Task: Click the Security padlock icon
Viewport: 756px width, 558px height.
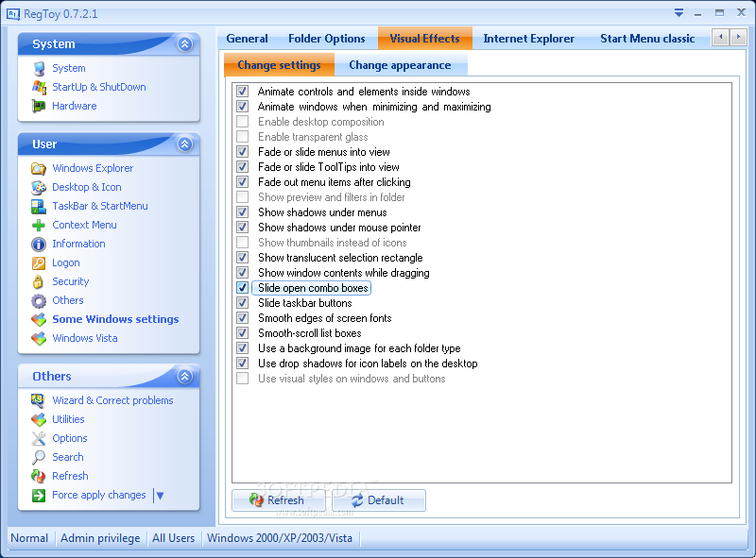Action: pyautogui.click(x=39, y=281)
